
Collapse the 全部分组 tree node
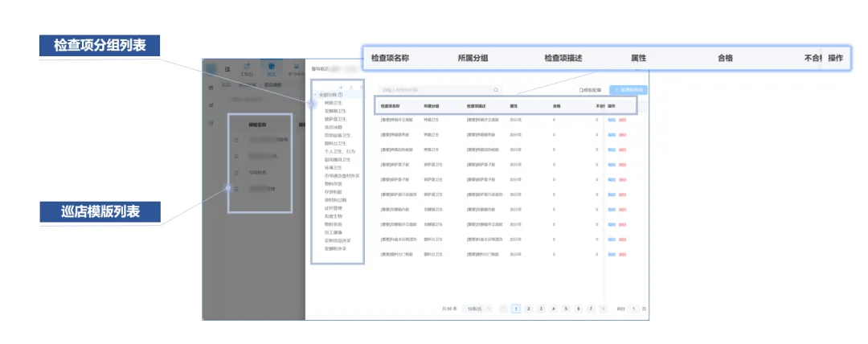(x=316, y=95)
